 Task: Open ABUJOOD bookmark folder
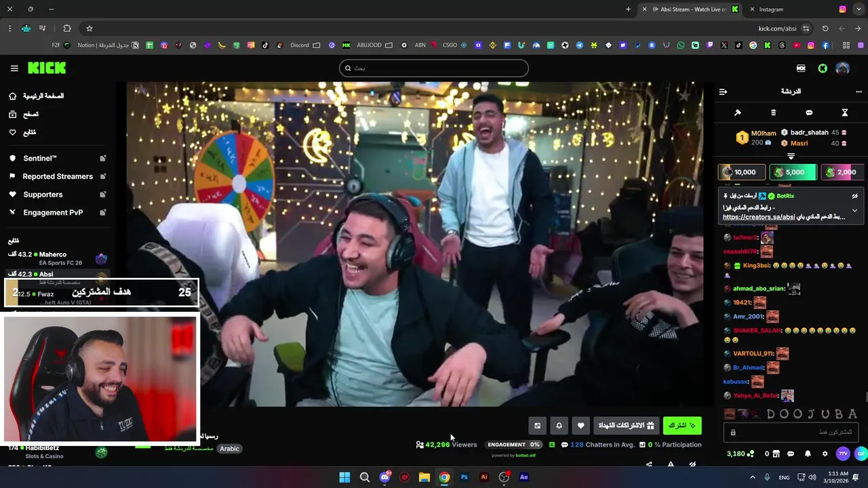(374, 45)
